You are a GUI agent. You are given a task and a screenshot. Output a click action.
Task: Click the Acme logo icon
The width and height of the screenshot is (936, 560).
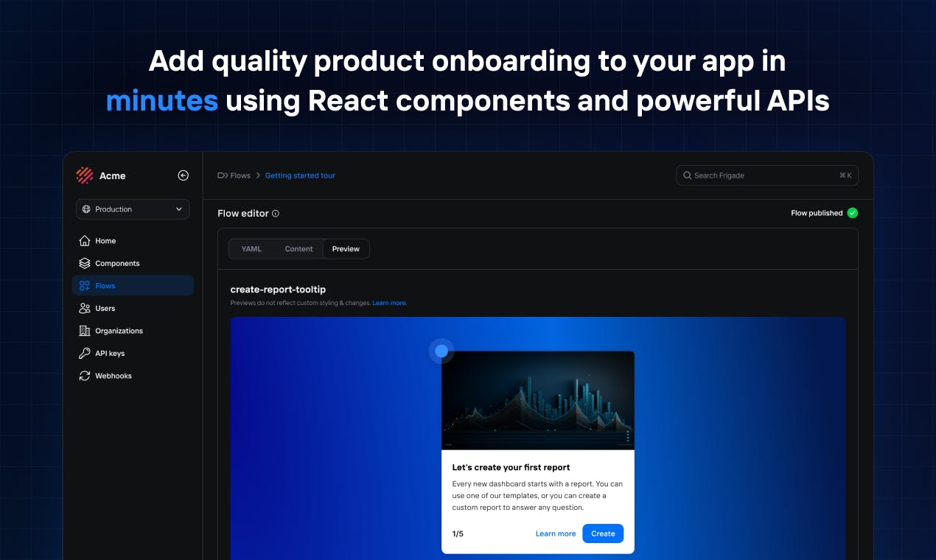pyautogui.click(x=85, y=175)
